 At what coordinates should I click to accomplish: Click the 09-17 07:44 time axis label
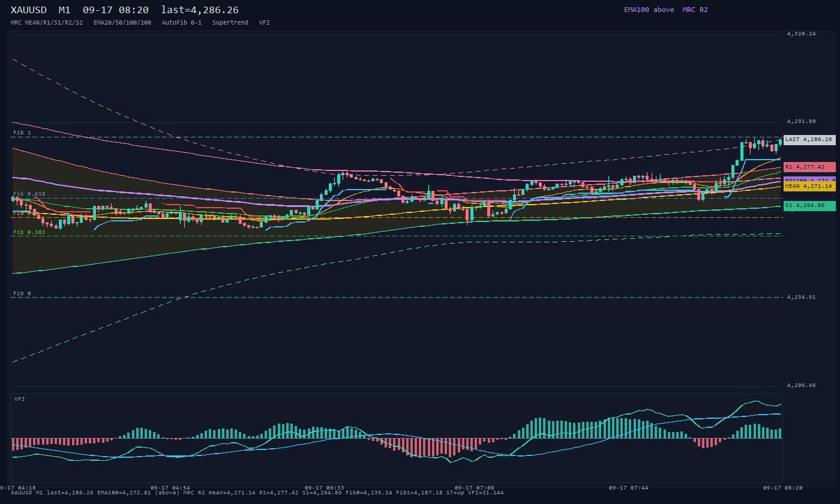(x=628, y=488)
